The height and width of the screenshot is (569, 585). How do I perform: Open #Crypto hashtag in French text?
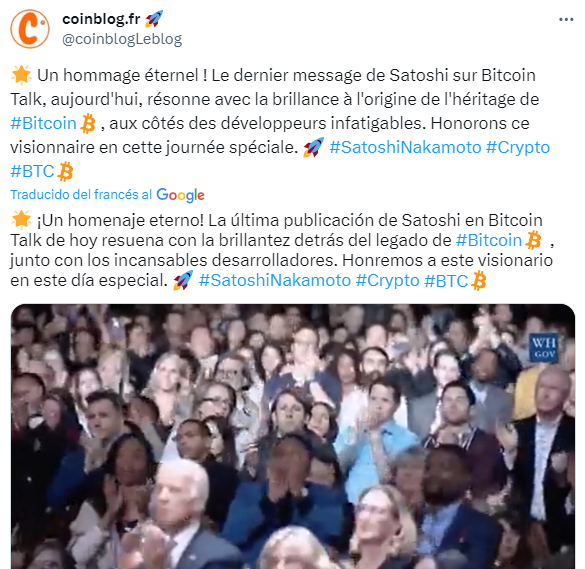pos(518,147)
